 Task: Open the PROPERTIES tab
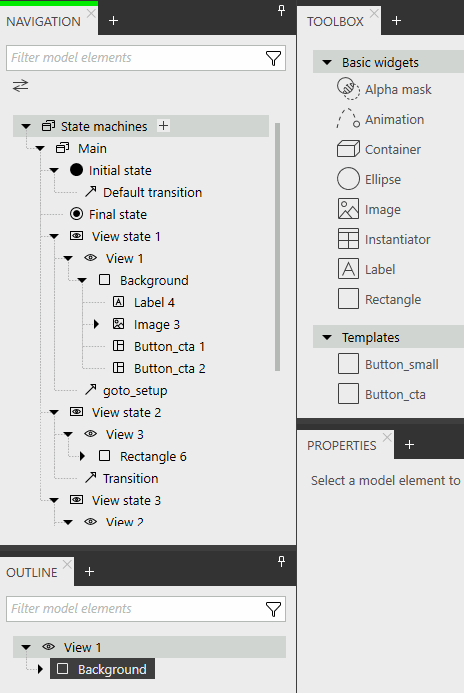click(x=342, y=445)
